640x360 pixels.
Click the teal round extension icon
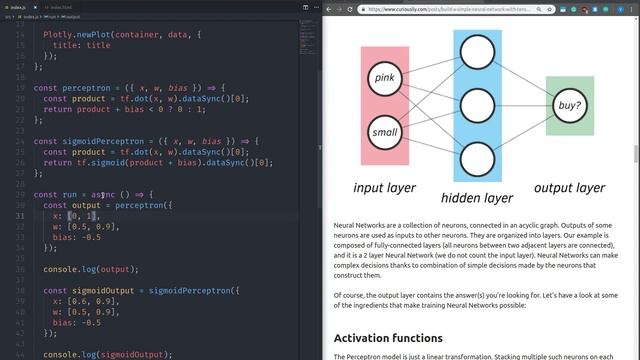click(x=606, y=9)
